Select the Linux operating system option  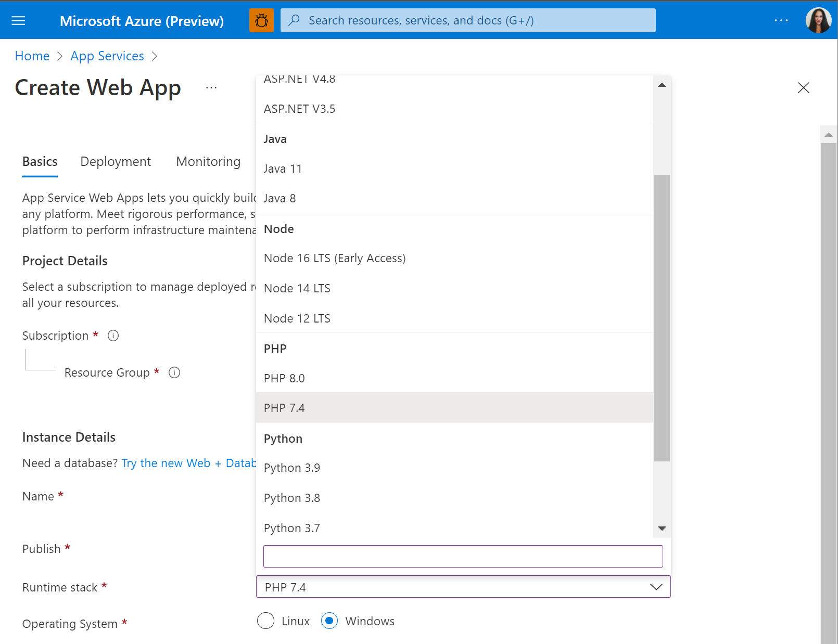pyautogui.click(x=265, y=621)
